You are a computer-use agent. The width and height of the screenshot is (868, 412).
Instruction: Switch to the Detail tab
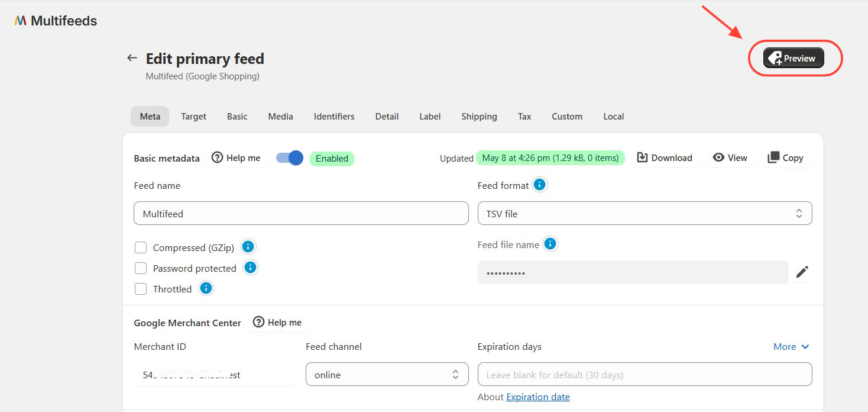(387, 117)
